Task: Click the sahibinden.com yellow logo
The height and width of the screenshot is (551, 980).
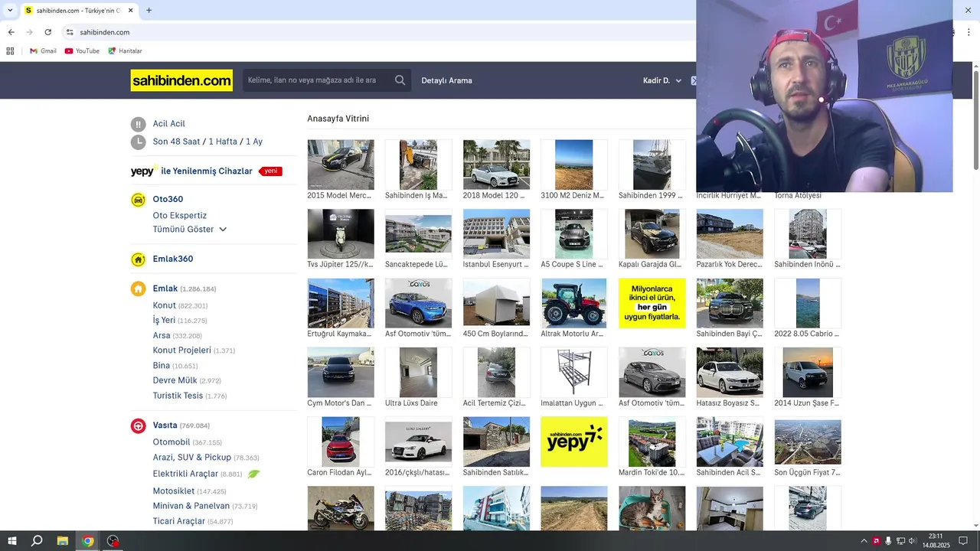Action: click(181, 80)
